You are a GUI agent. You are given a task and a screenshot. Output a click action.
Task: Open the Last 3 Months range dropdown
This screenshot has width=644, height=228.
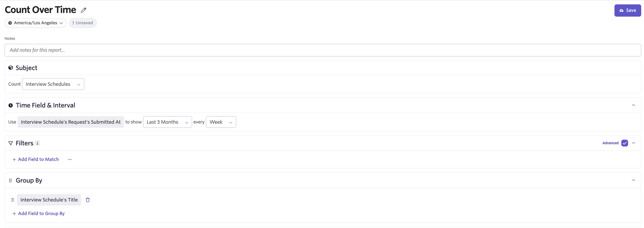[167, 122]
